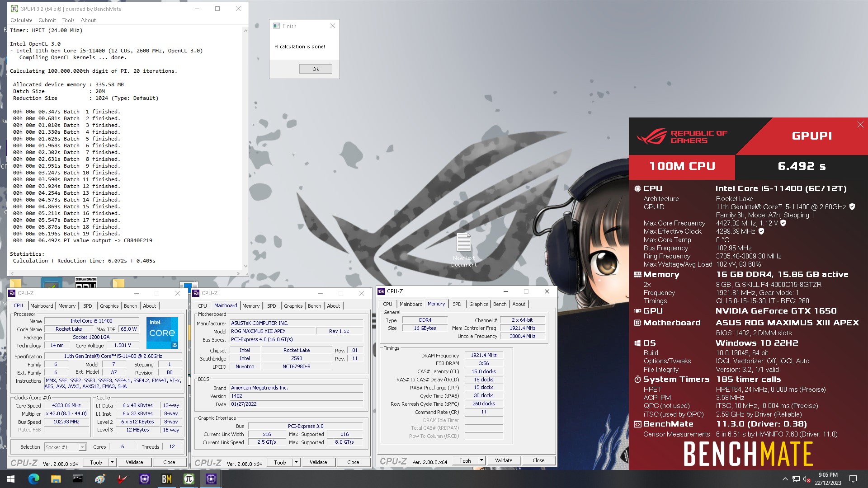Click GPUPI horizontal scrollbar right arrow

click(238, 273)
